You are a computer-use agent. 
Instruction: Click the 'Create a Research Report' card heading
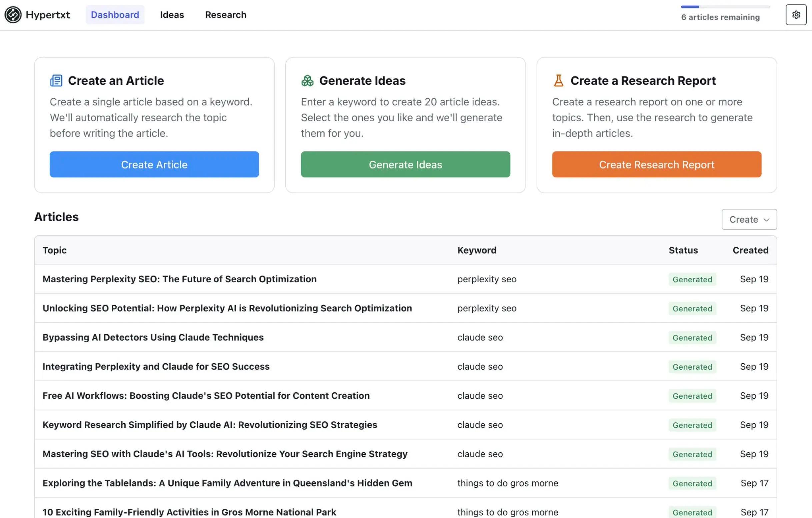point(643,81)
